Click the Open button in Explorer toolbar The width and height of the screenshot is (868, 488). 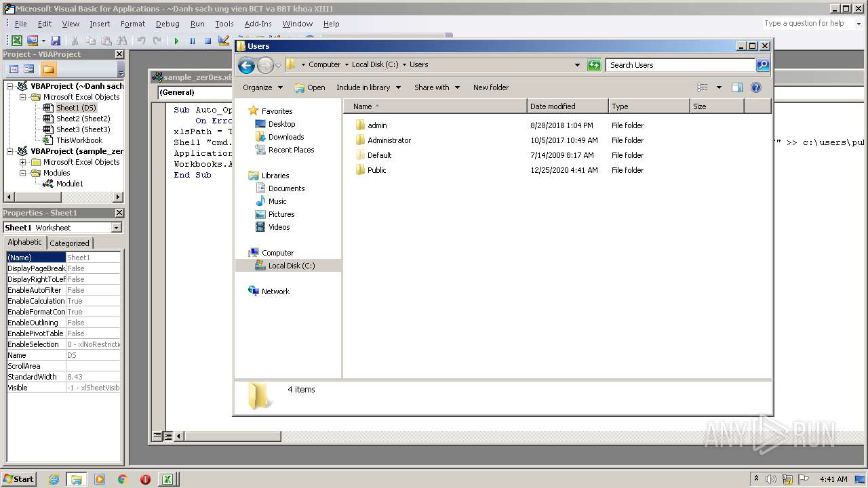click(x=310, y=87)
